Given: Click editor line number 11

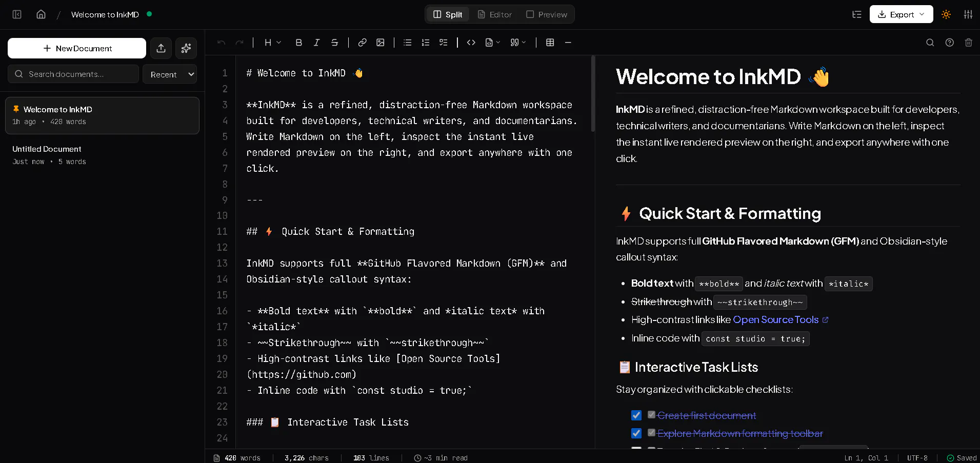Looking at the screenshot, I should (x=222, y=231).
